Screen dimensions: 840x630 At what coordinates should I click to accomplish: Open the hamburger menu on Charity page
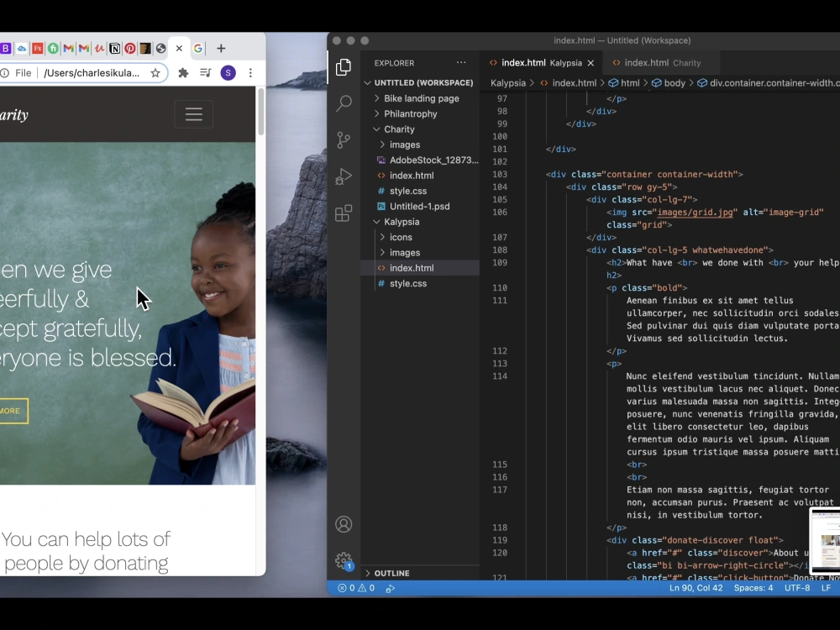[193, 114]
